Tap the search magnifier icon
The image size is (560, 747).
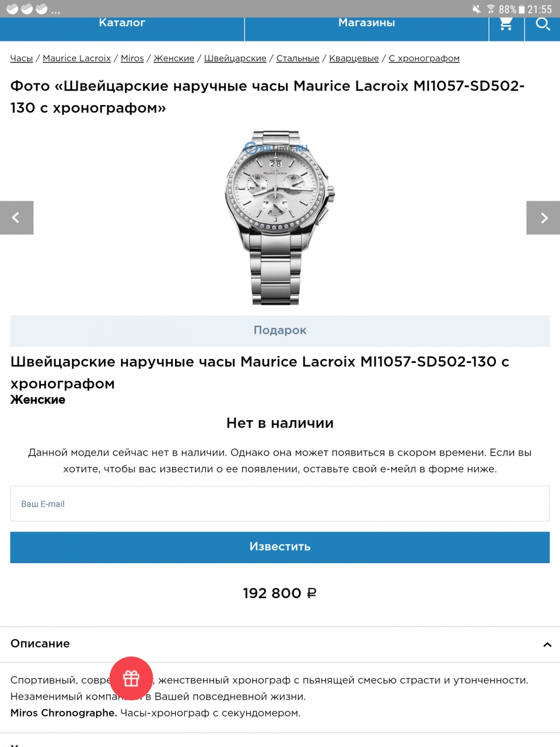coord(542,25)
